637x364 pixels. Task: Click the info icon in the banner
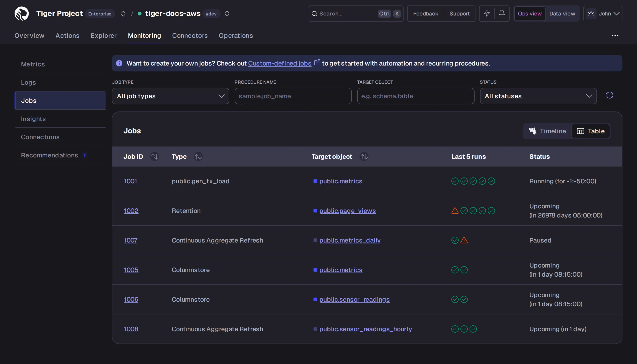click(x=119, y=63)
